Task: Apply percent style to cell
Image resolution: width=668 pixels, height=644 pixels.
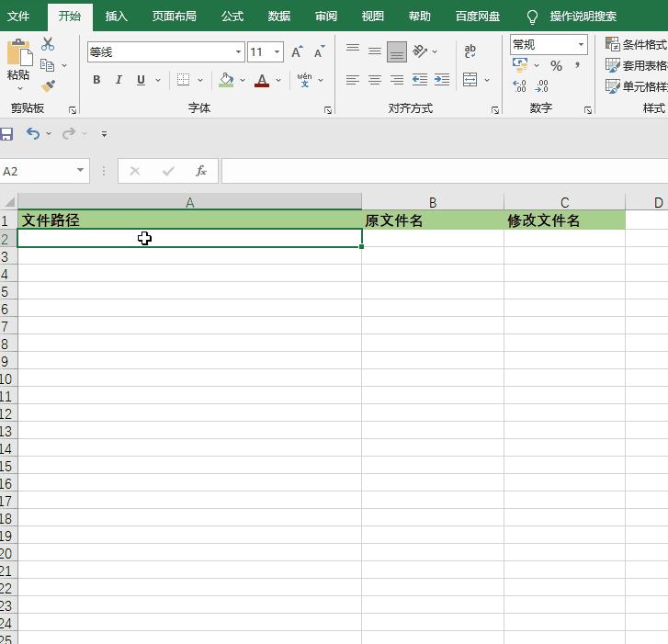Action: click(556, 65)
